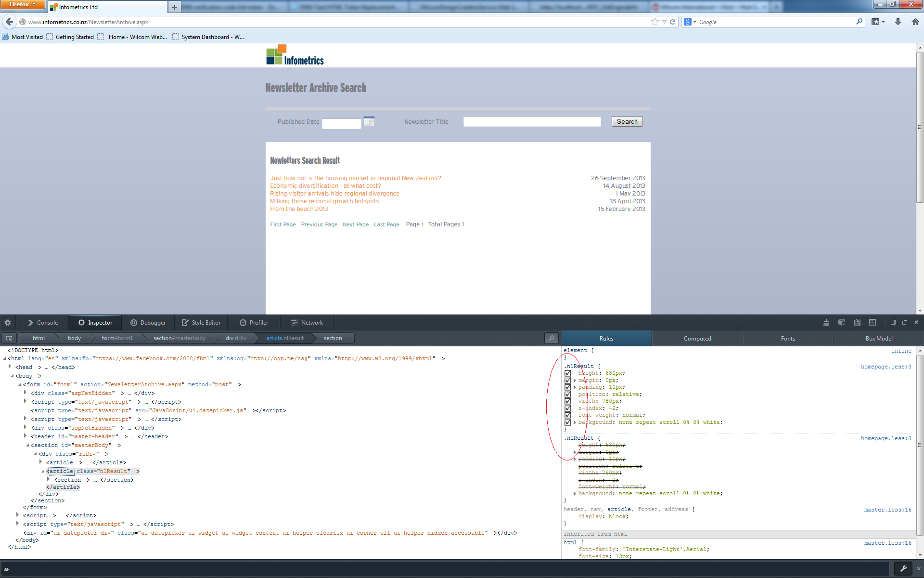Disable the position: relative rule
Viewport: 924px width, 578px height.
[568, 394]
